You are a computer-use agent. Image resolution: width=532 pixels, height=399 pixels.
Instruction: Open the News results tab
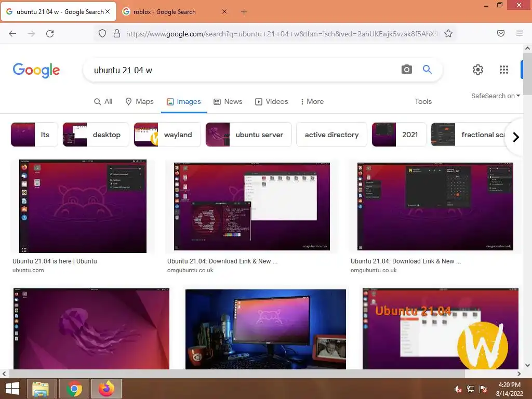coord(228,101)
